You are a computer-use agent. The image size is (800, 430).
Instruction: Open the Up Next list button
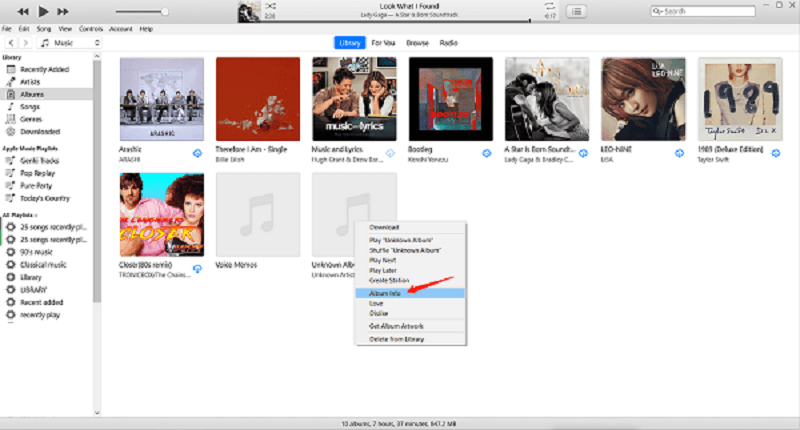point(577,11)
